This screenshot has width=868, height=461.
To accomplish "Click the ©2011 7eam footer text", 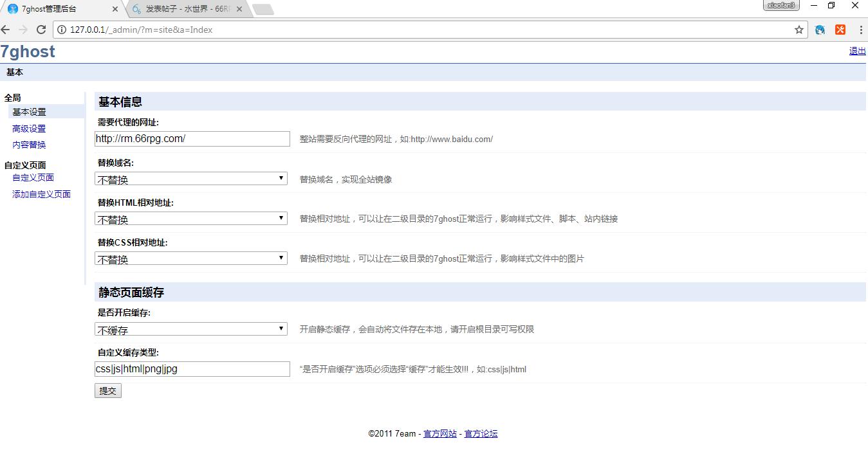I will (392, 433).
